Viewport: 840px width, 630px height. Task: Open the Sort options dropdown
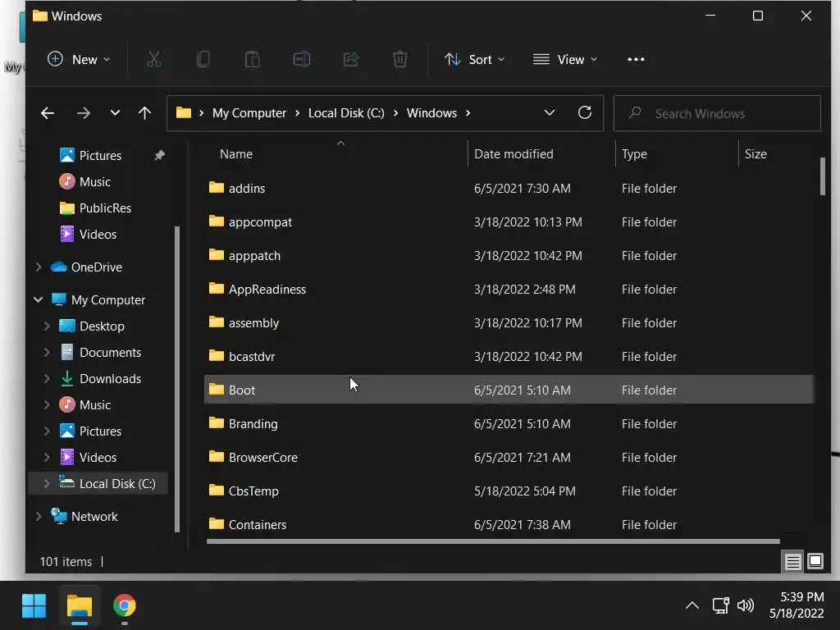tap(474, 59)
